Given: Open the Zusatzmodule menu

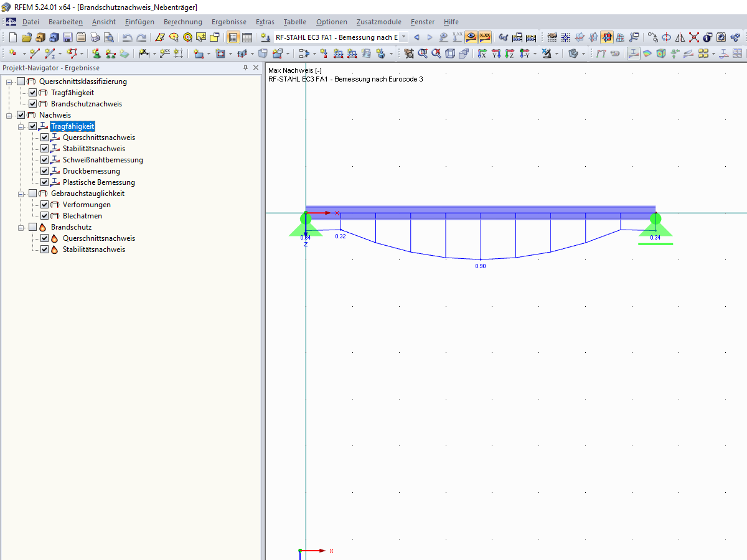Looking at the screenshot, I should click(x=379, y=22).
